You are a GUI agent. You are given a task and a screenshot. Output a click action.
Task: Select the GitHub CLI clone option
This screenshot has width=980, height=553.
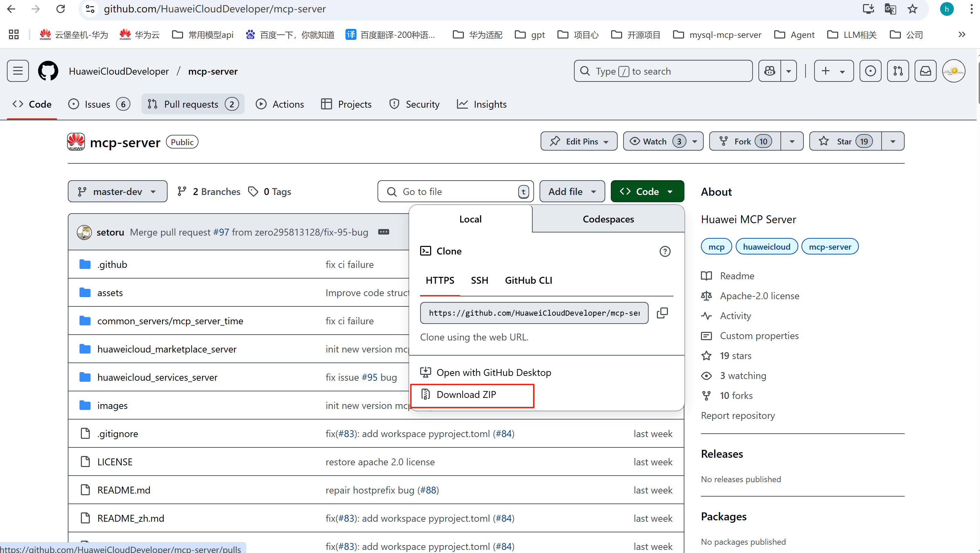[528, 280]
